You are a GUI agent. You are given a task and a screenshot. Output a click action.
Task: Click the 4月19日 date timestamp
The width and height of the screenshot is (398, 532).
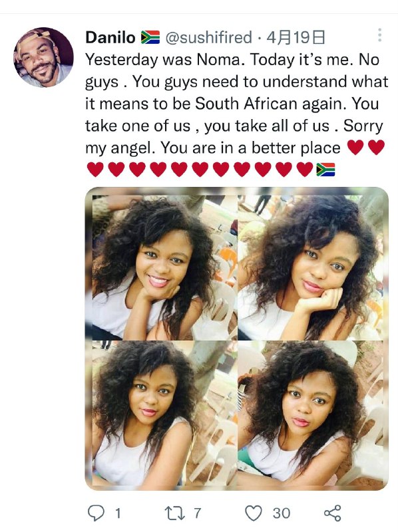point(296,37)
